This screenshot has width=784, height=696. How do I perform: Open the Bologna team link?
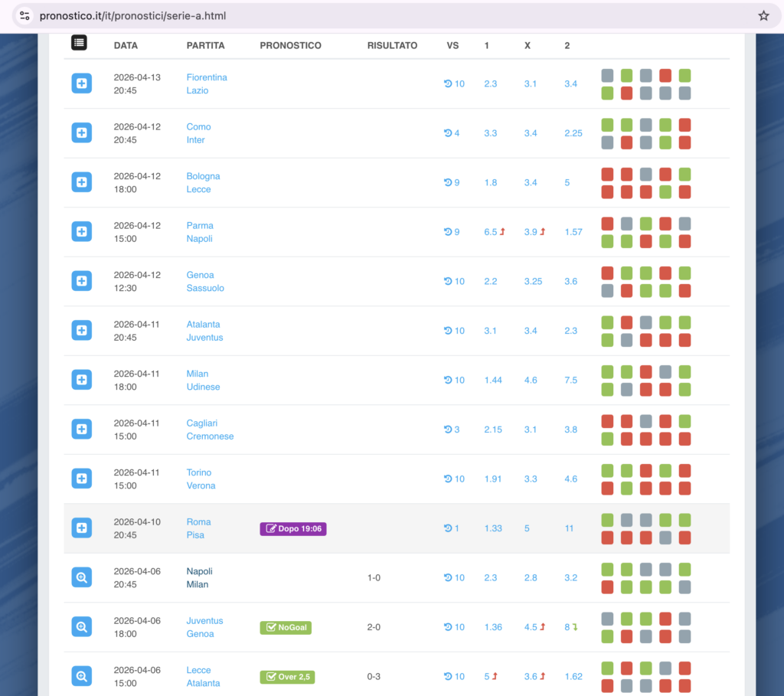tap(203, 176)
